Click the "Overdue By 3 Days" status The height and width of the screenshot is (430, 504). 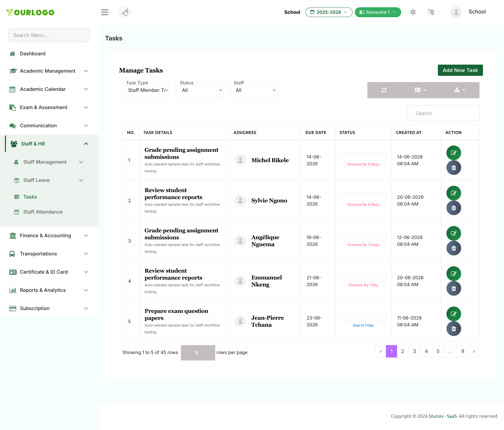[363, 245]
